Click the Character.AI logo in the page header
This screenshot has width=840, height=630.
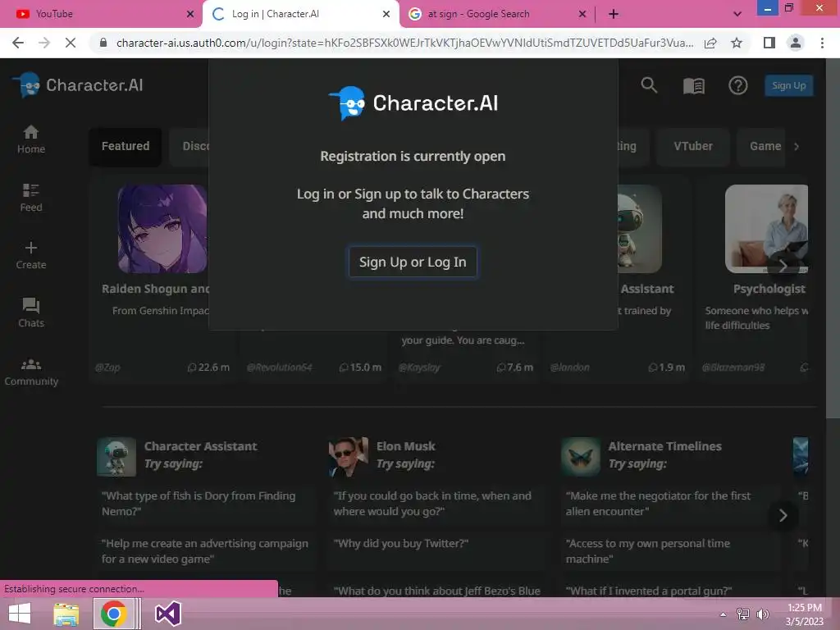point(78,85)
